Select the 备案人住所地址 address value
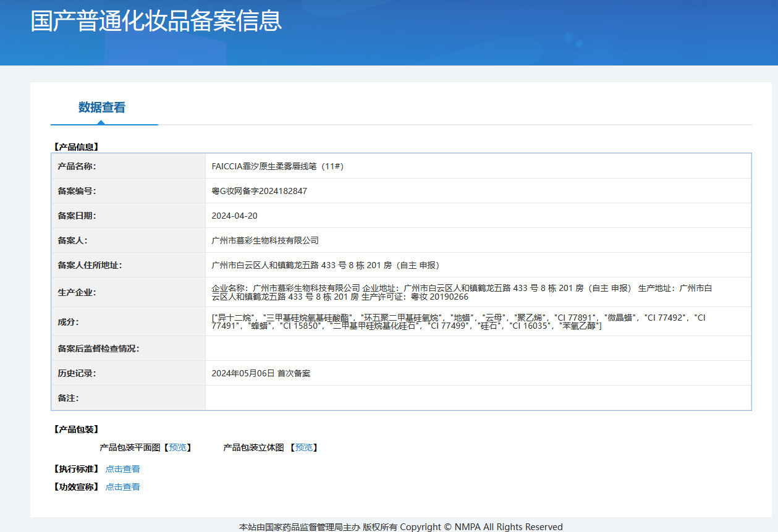 (326, 265)
